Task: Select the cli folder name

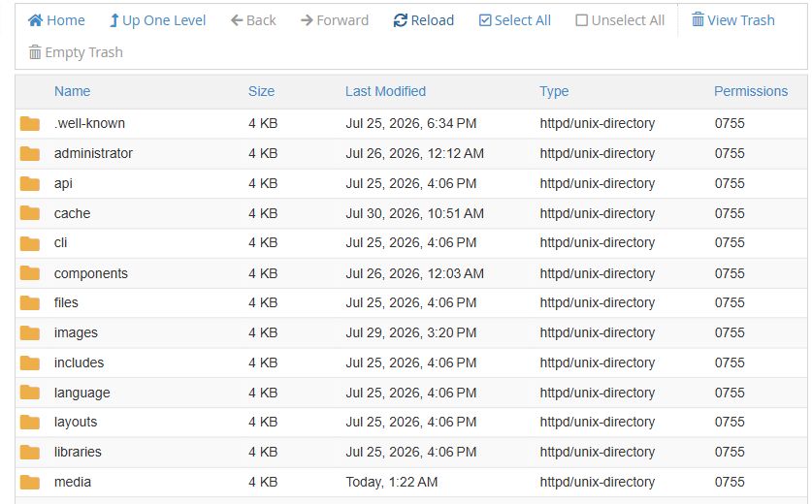Action: click(60, 242)
